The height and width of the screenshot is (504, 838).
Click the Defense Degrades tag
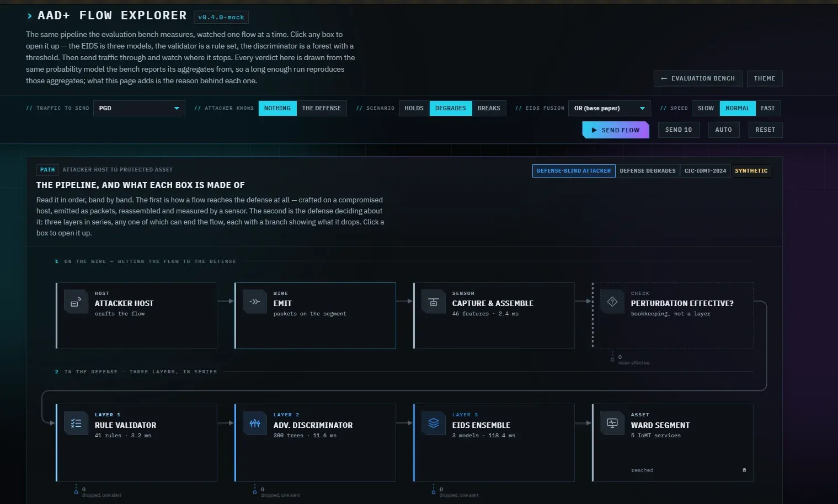[648, 171]
